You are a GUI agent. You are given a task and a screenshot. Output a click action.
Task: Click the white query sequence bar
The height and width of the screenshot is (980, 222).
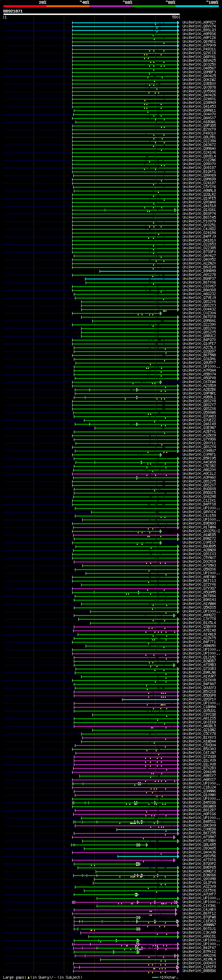(92, 15)
